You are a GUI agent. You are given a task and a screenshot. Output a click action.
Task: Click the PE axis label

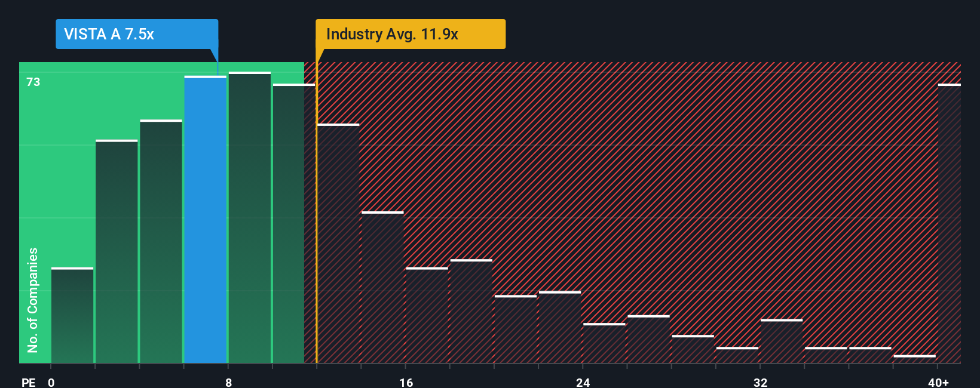point(28,382)
